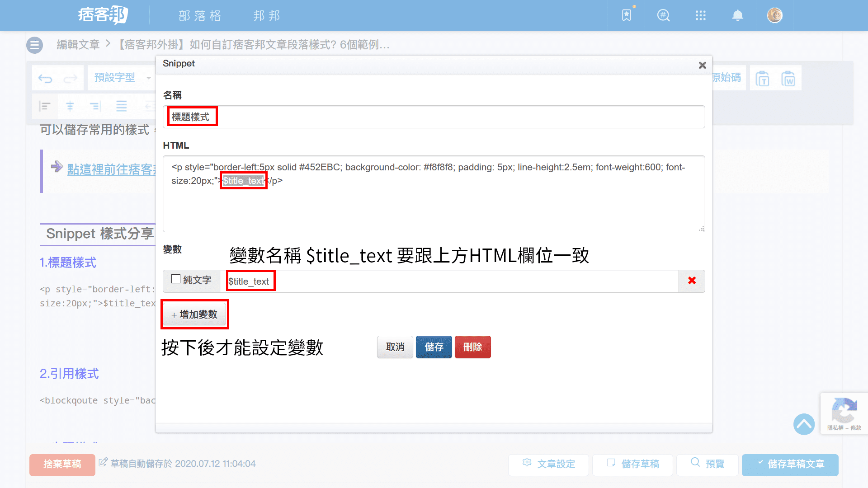The width and height of the screenshot is (868, 488).
Task: Open the 邦邦 menu item
Action: pos(267,16)
